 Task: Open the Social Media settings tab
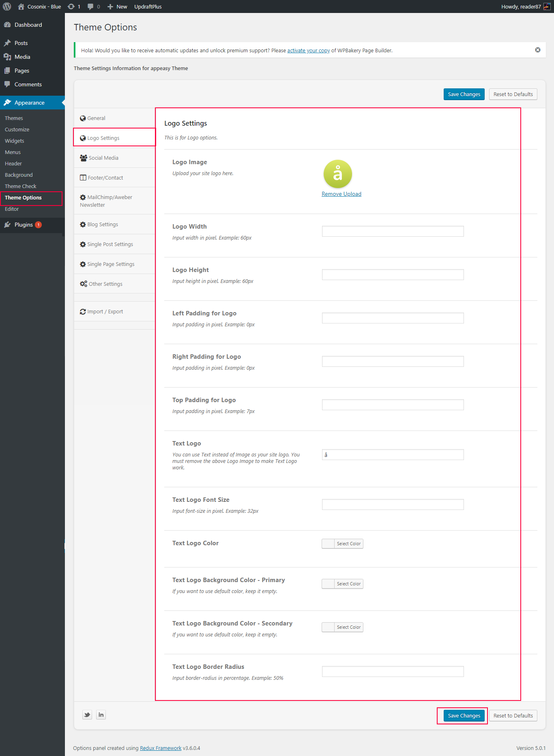tap(103, 158)
